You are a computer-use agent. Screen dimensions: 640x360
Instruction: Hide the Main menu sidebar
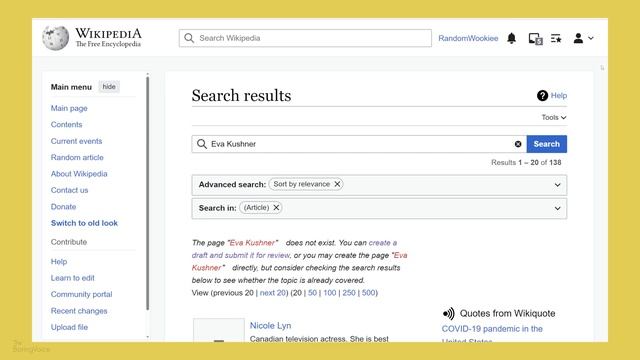[109, 87]
